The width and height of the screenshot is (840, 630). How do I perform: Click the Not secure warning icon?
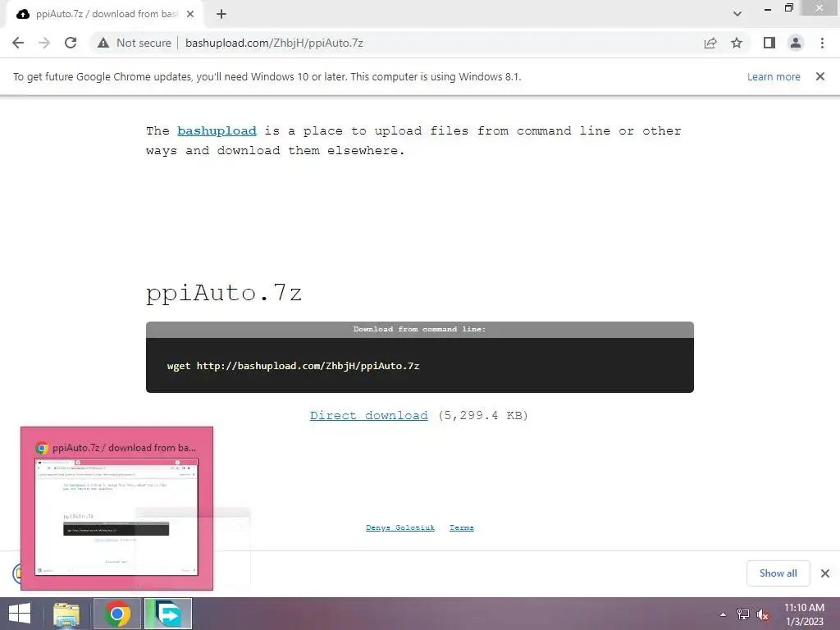pos(103,43)
